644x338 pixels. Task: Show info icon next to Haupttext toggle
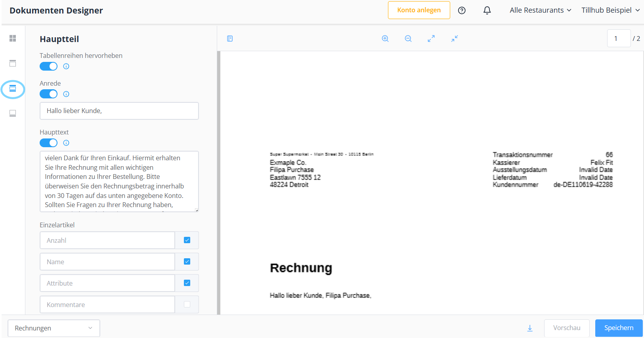pos(66,143)
